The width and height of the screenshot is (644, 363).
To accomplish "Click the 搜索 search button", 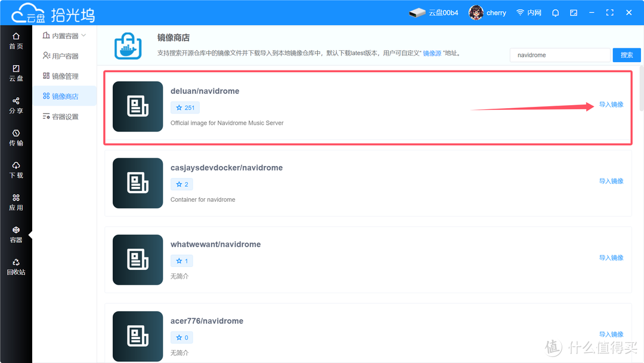I will 627,54.
